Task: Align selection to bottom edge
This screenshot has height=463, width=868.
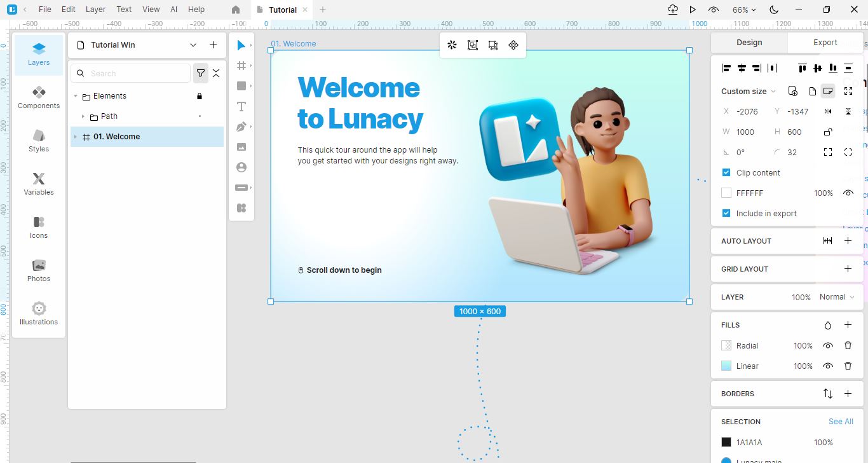Action: [833, 68]
